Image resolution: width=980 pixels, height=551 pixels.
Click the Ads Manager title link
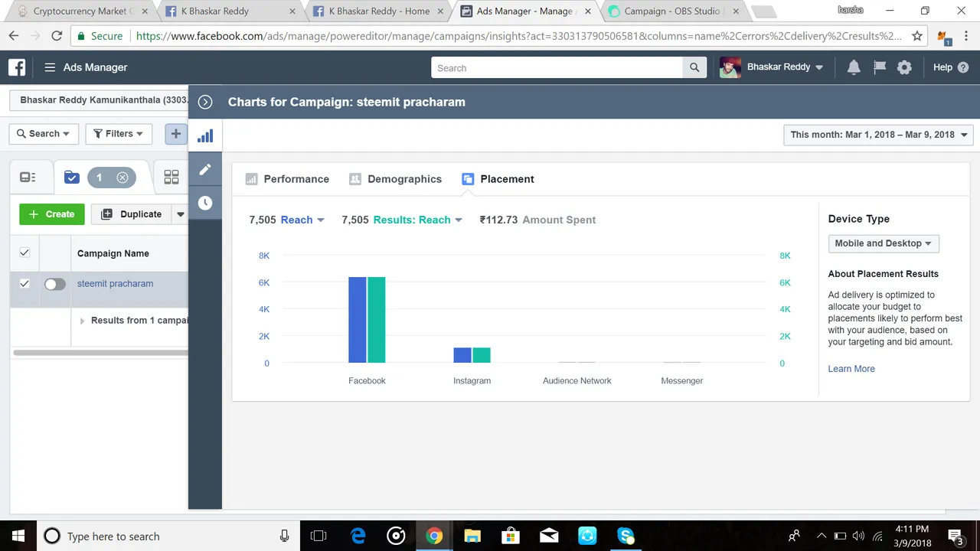95,67
